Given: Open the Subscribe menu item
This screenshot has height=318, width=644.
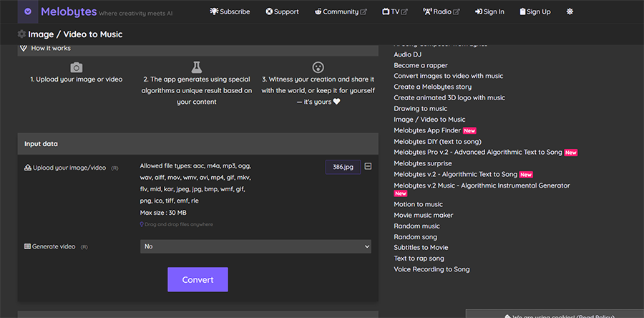Looking at the screenshot, I should 230,11.
